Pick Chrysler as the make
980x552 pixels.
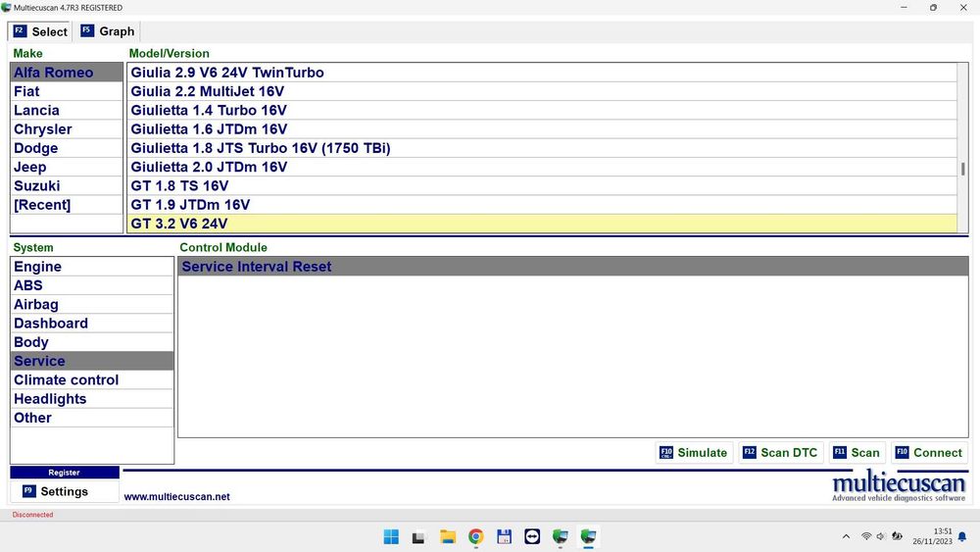(67, 129)
